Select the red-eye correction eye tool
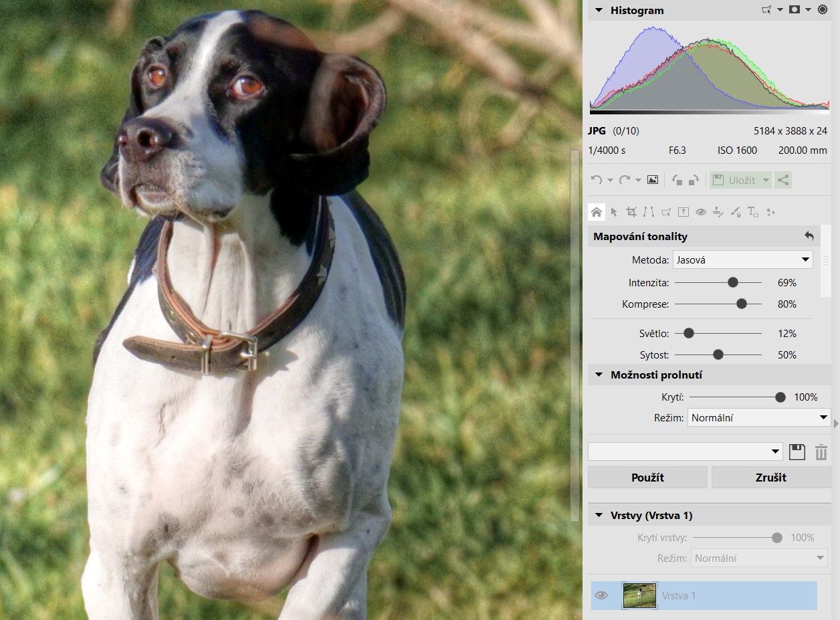The height and width of the screenshot is (620, 840). (701, 212)
